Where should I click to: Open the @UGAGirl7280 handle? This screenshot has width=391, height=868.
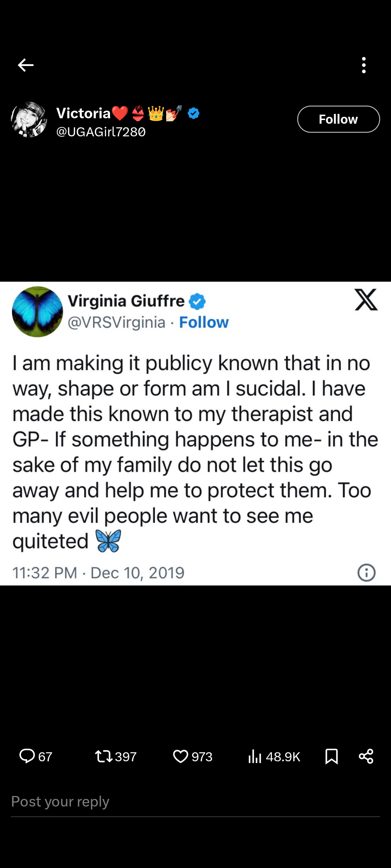point(101,132)
